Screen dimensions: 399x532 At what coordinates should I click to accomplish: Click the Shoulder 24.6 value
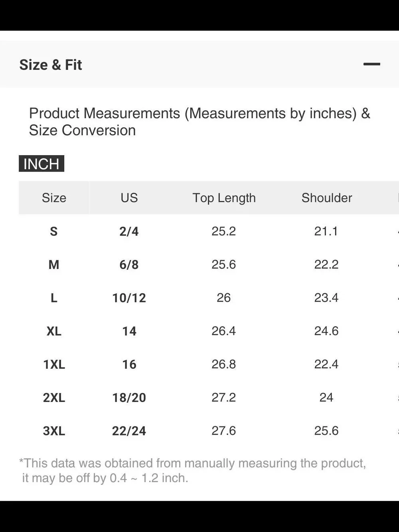click(x=326, y=331)
